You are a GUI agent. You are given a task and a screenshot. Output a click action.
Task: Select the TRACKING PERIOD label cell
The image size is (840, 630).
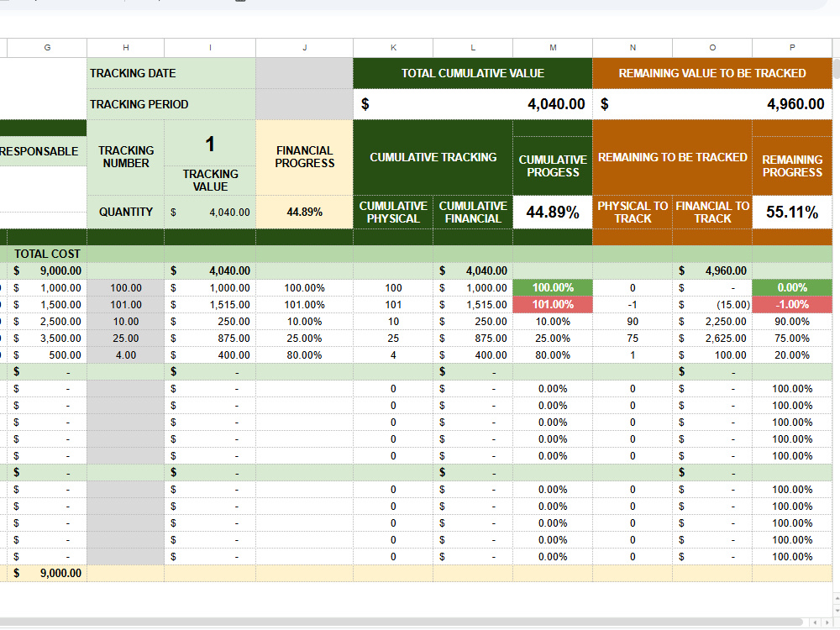tap(171, 104)
